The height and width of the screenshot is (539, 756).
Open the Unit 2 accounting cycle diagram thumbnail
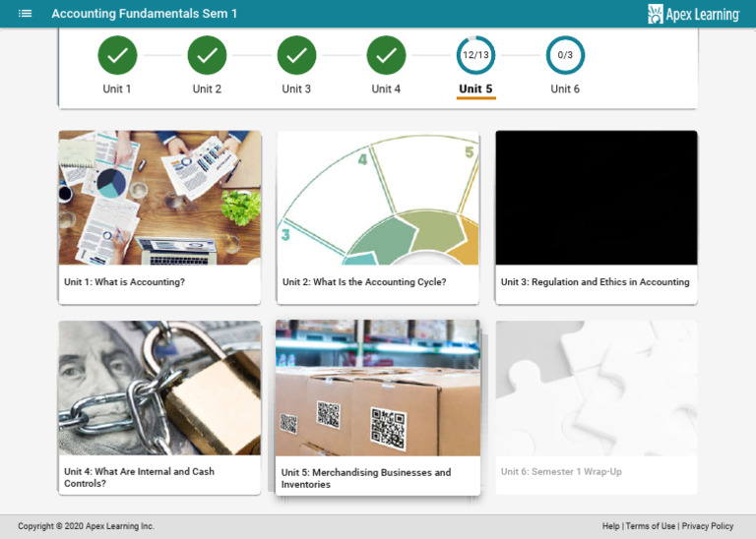(x=378, y=198)
